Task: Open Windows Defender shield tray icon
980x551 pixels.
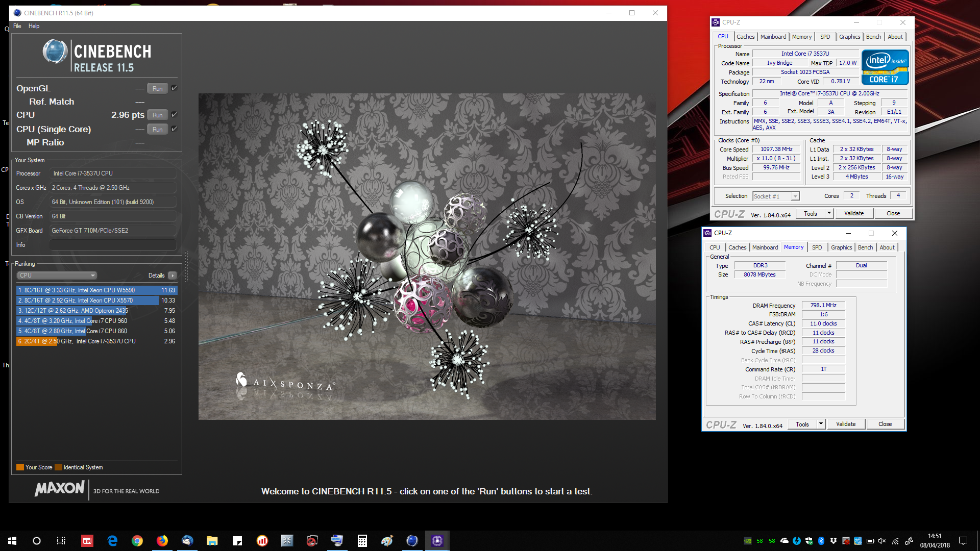Action: [x=809, y=541]
